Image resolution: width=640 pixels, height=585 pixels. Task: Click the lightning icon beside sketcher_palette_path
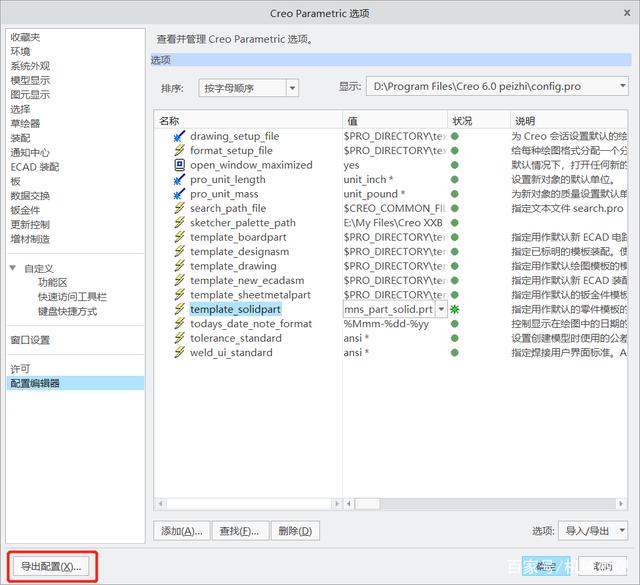click(x=179, y=222)
